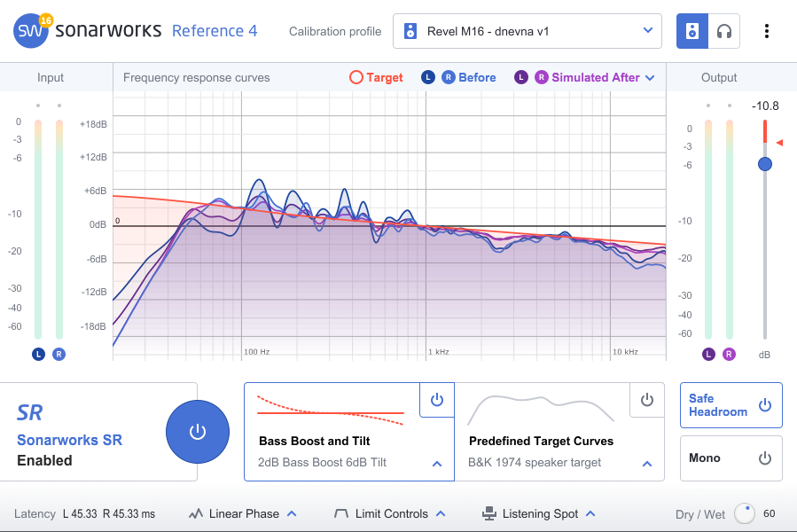The image size is (797, 532).
Task: Toggle Safe Headroom on or off
Action: (x=731, y=405)
